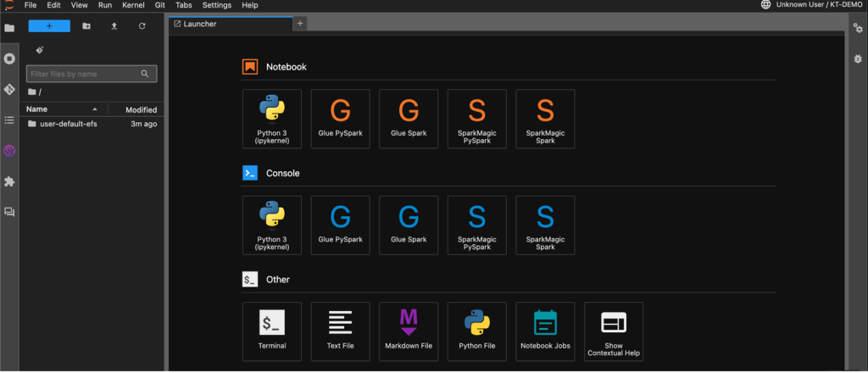The image size is (868, 373).
Task: Click the root folder breadcrumb
Action: click(34, 92)
